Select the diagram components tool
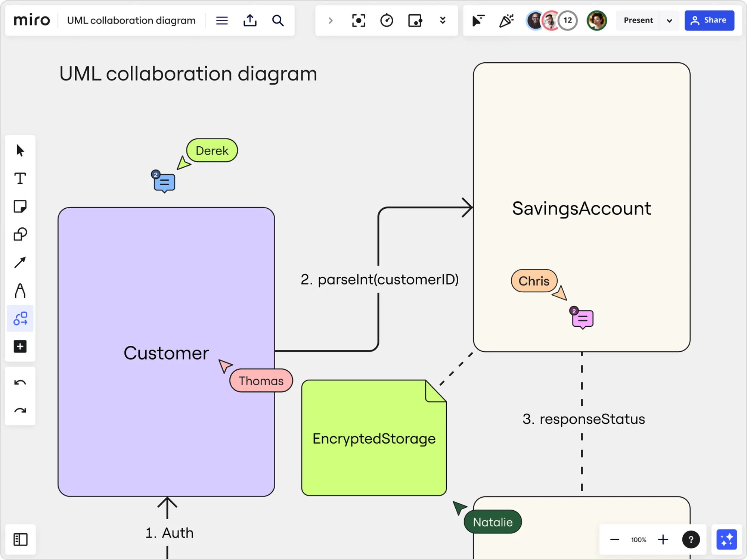Screen dimensions: 747x560 [21, 319]
